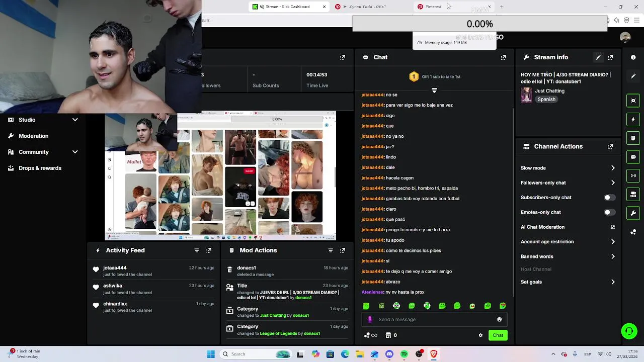Image resolution: width=644 pixels, height=362 pixels.
Task: Click the stream preview thumbnail
Action: pos(220,175)
